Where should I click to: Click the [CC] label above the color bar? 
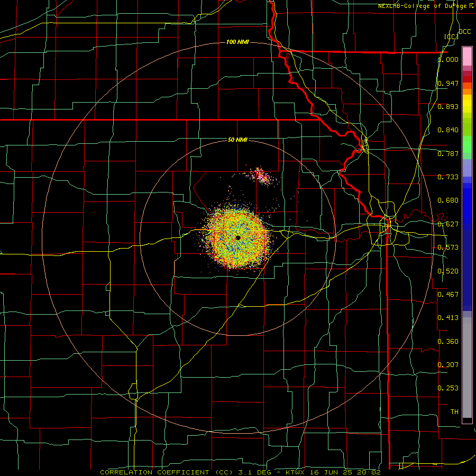(452, 36)
